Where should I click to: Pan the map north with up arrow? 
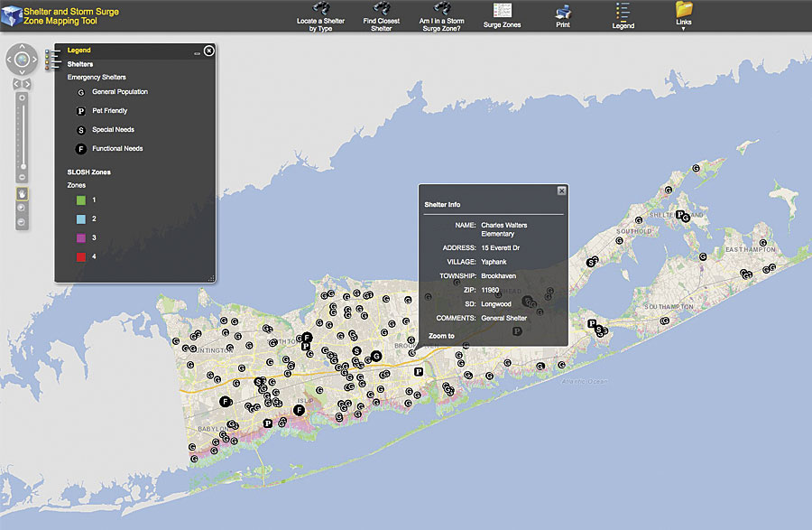(22, 47)
